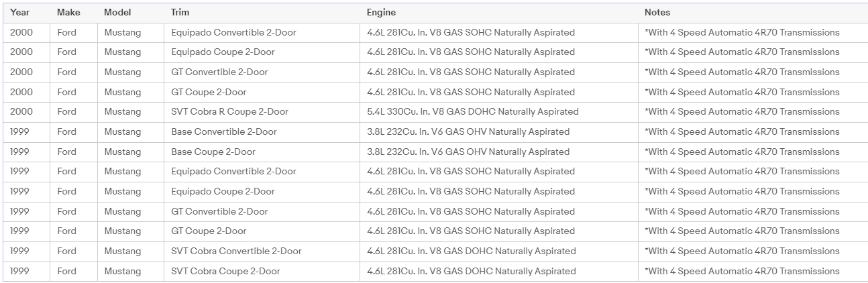Select the Engine column header
Screen dimensions: 868x283
(x=381, y=12)
